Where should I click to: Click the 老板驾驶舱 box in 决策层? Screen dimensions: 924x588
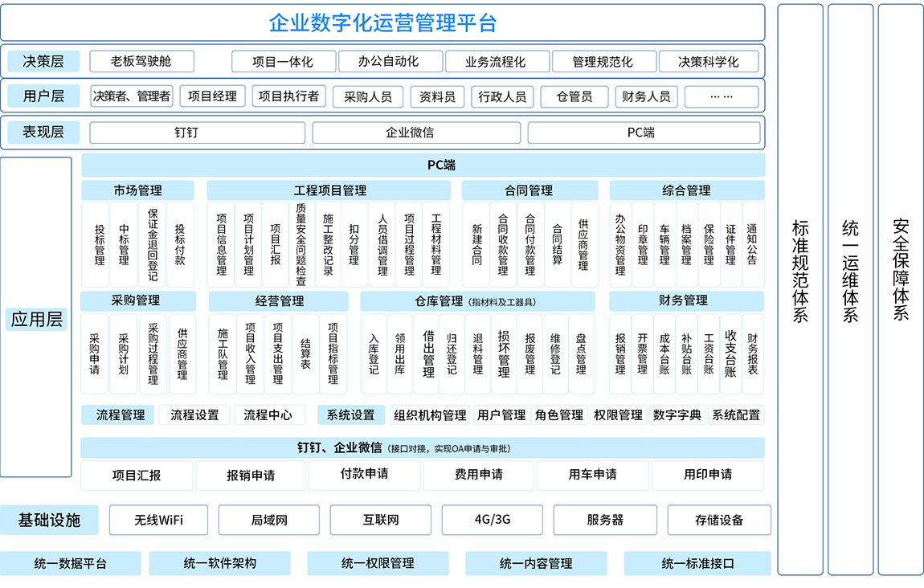coord(141,61)
